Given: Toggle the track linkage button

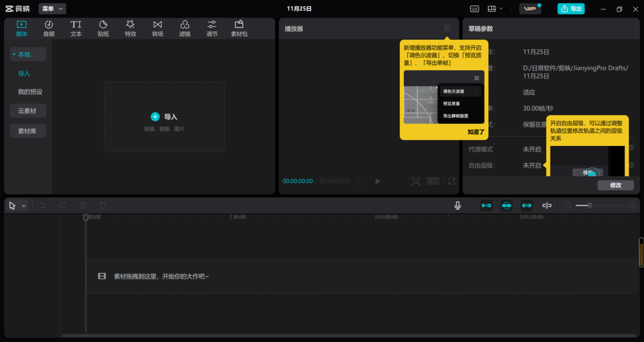Looking at the screenshot, I should pyautogui.click(x=526, y=206).
